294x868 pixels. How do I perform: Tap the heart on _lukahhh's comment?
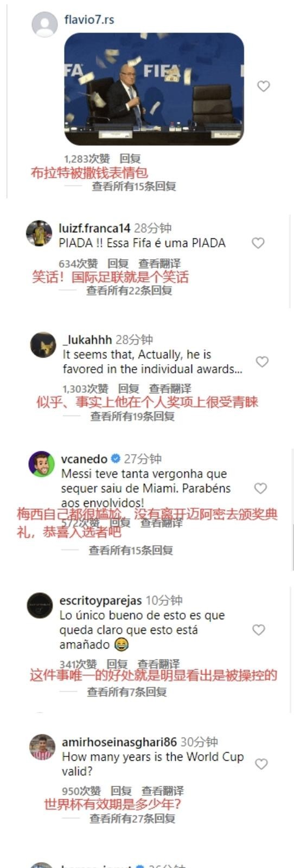click(262, 361)
